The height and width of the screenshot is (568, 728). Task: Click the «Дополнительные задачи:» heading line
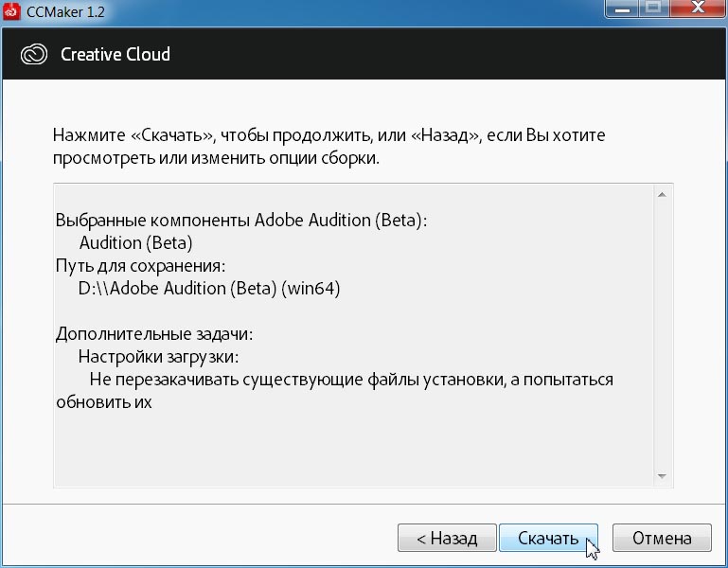[154, 334]
